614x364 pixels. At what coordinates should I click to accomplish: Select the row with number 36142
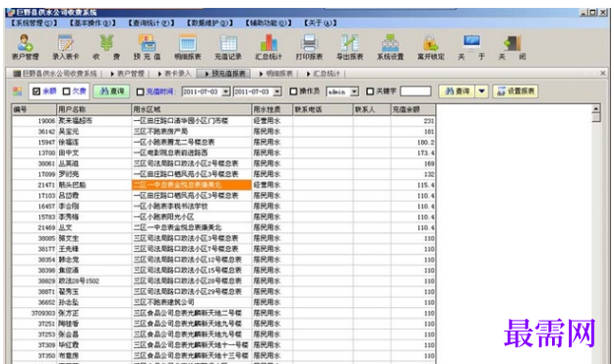tap(223, 132)
